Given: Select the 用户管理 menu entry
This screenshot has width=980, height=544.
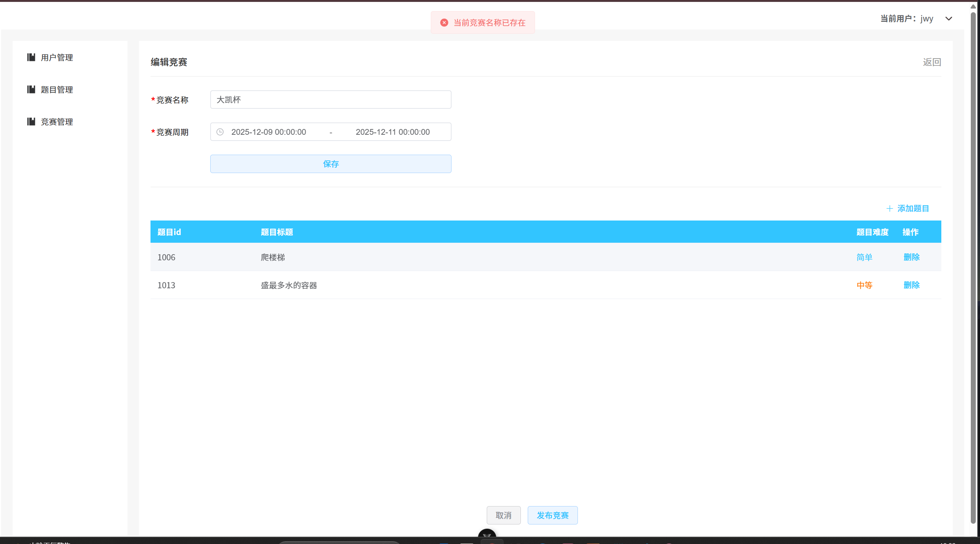Looking at the screenshot, I should (x=57, y=57).
